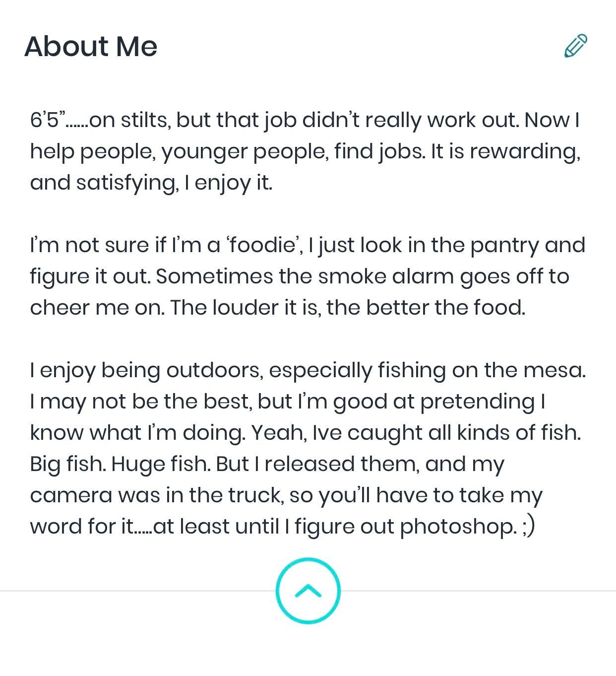
Task: Click the line starting "I enjoy being outdoors"
Action: coord(308,370)
